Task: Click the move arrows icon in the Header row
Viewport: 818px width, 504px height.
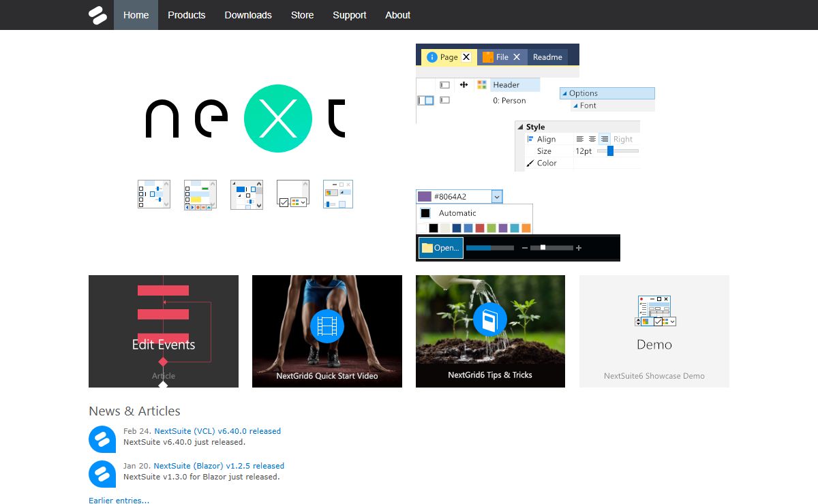Action: click(464, 84)
